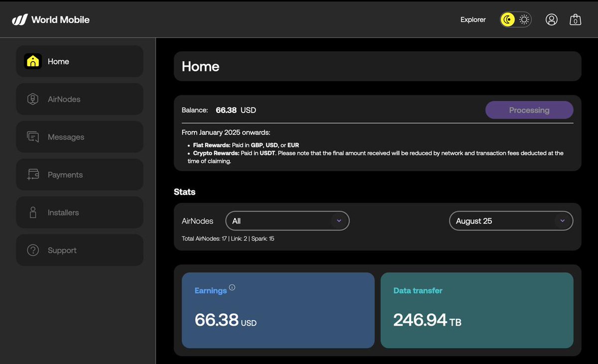Open Installers sidebar item
The image size is (598, 364).
click(80, 213)
